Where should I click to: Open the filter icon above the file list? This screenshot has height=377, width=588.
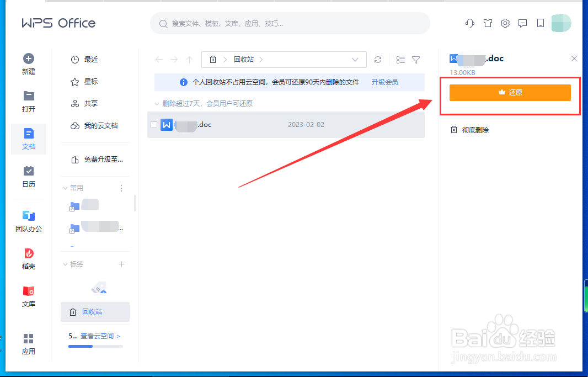[416, 59]
